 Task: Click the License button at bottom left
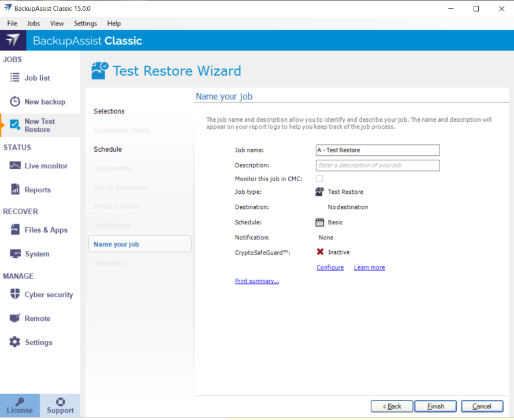pyautogui.click(x=20, y=406)
